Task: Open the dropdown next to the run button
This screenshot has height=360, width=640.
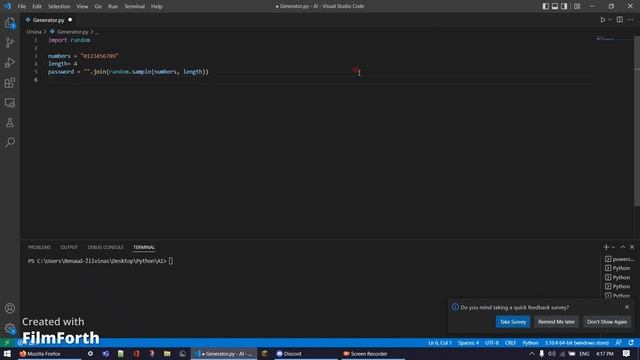Action: point(610,20)
